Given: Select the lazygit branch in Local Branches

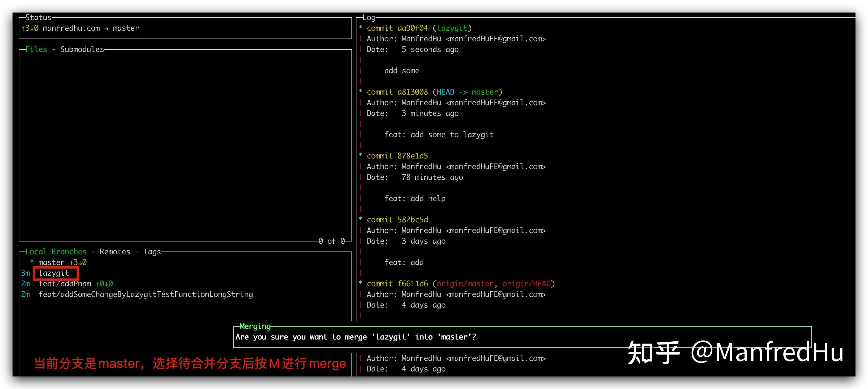Looking at the screenshot, I should tap(54, 273).
